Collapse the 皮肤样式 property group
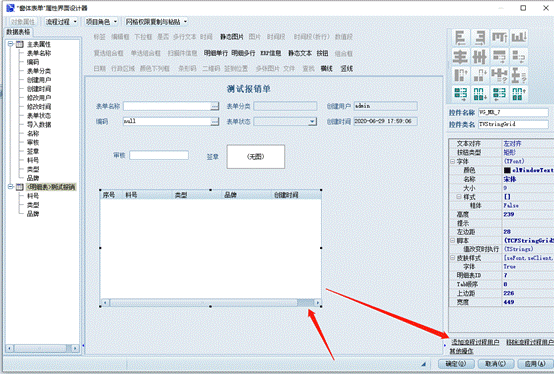The height and width of the screenshot is (374, 554). (452, 258)
